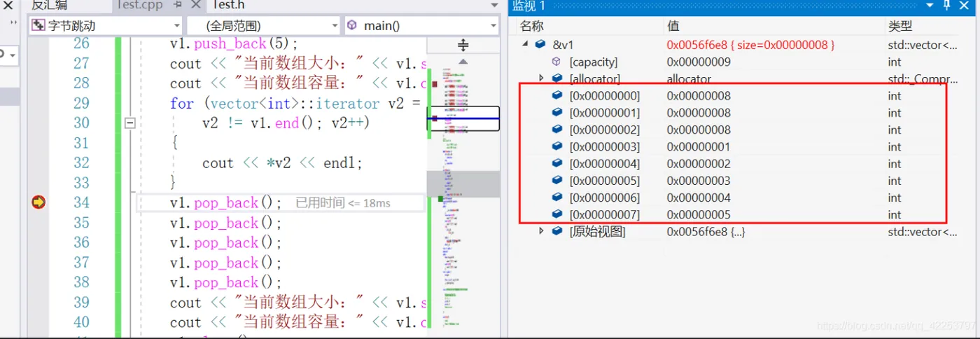Pin the Test.cpp tab
Viewport: 980px width, 339px height.
[x=178, y=5]
